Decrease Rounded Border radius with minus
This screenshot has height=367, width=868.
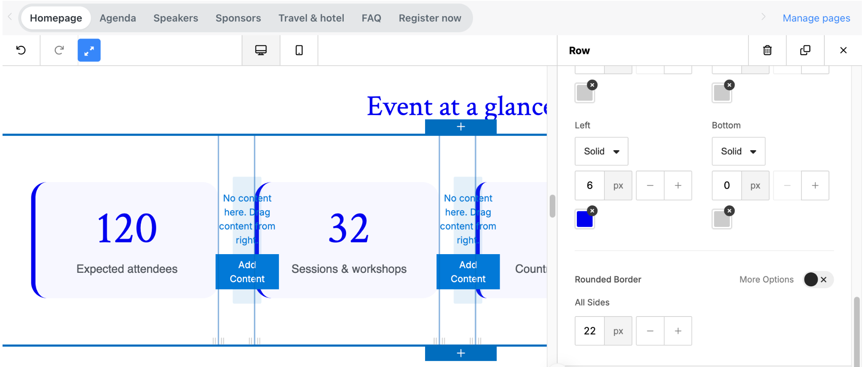[x=650, y=331]
